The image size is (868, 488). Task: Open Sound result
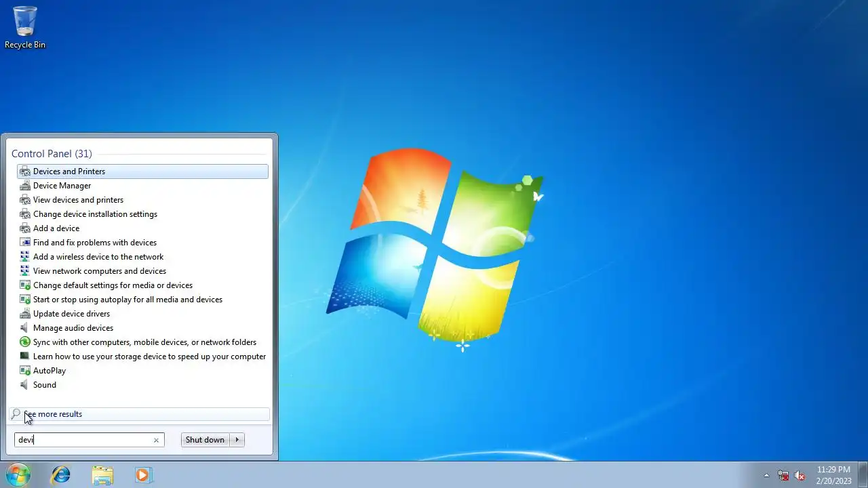[x=142, y=385]
